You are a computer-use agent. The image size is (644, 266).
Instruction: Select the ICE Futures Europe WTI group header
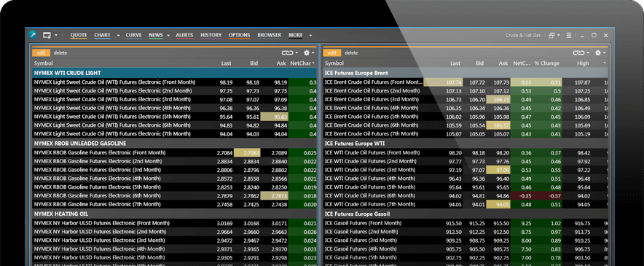[466, 144]
